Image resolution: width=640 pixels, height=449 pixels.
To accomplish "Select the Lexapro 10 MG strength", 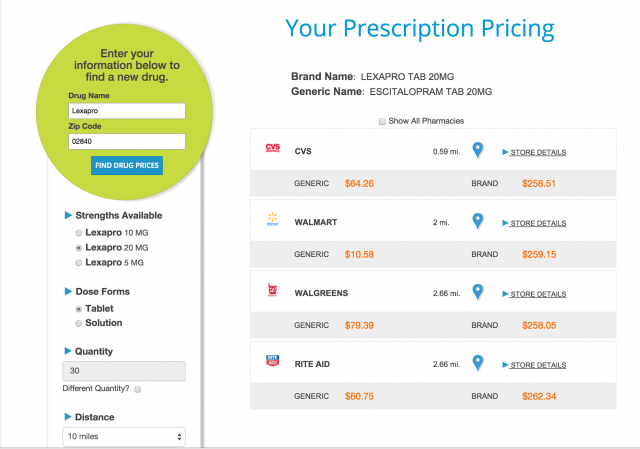I will (78, 233).
